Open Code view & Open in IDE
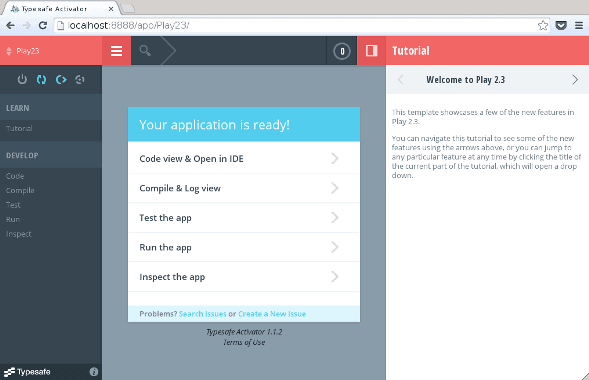 [x=244, y=158]
